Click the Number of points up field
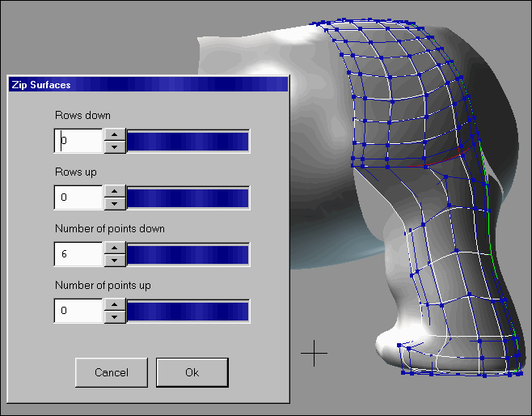This screenshot has height=416, width=532. (79, 311)
